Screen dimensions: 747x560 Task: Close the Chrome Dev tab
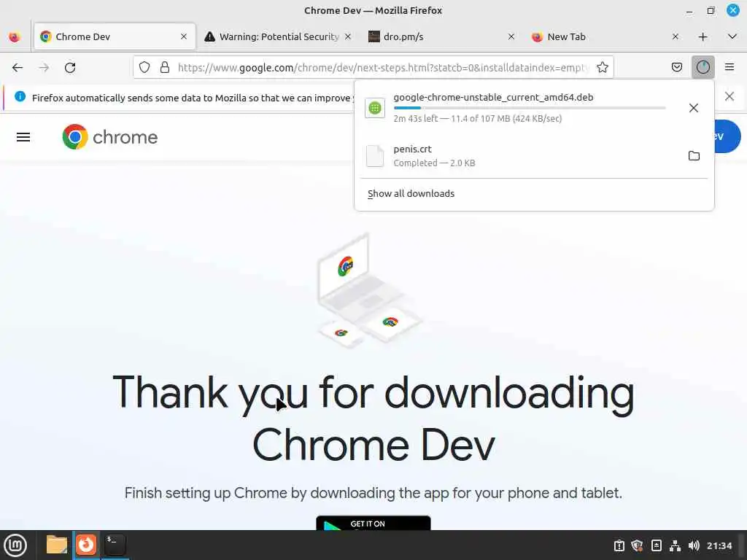[184, 36]
